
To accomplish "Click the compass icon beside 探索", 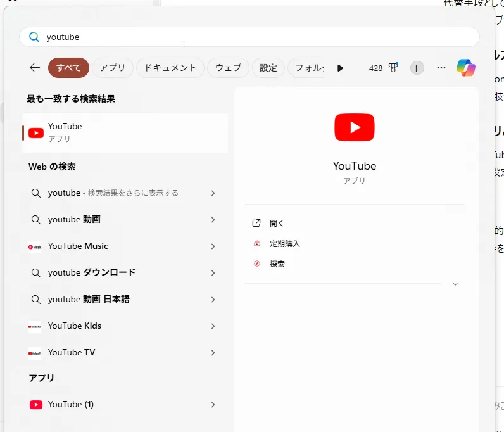I will [257, 264].
